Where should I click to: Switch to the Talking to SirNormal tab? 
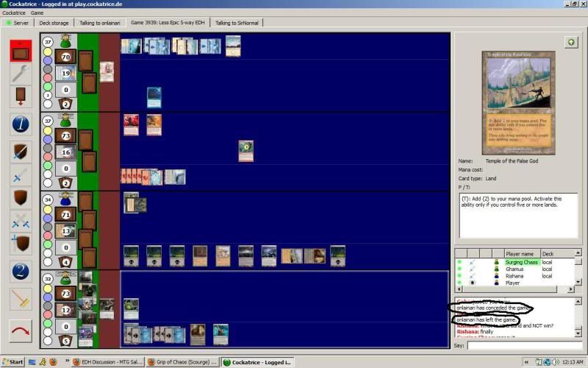[x=237, y=23]
